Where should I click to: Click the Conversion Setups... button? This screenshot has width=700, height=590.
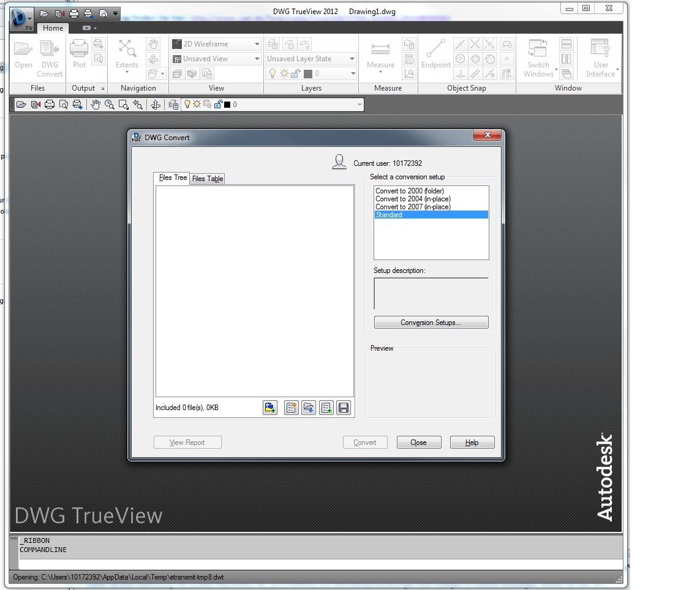(x=431, y=322)
